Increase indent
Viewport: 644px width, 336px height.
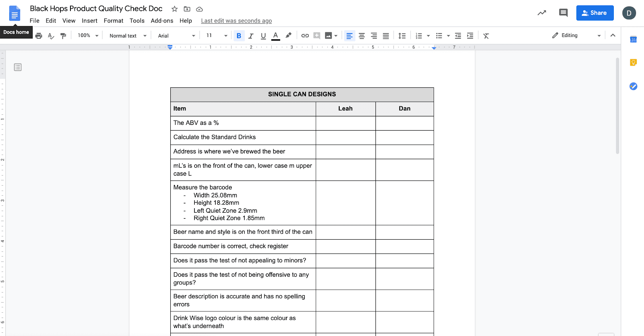point(470,36)
